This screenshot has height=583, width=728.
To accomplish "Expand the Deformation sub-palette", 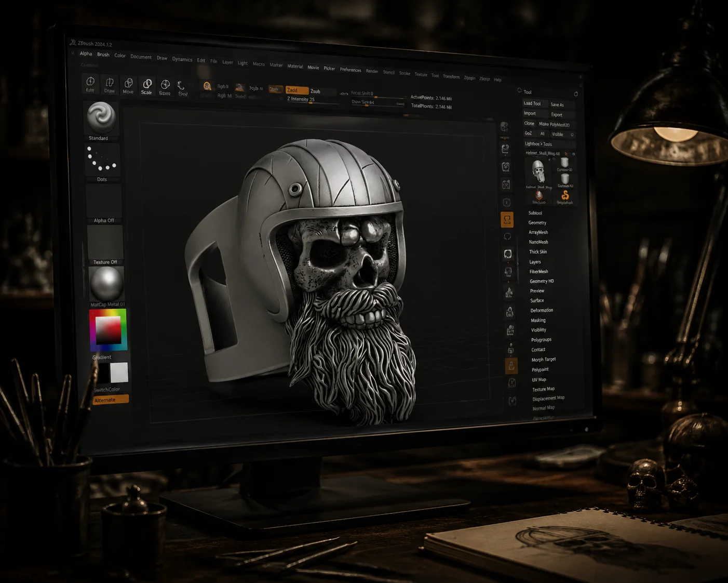I will (x=542, y=311).
